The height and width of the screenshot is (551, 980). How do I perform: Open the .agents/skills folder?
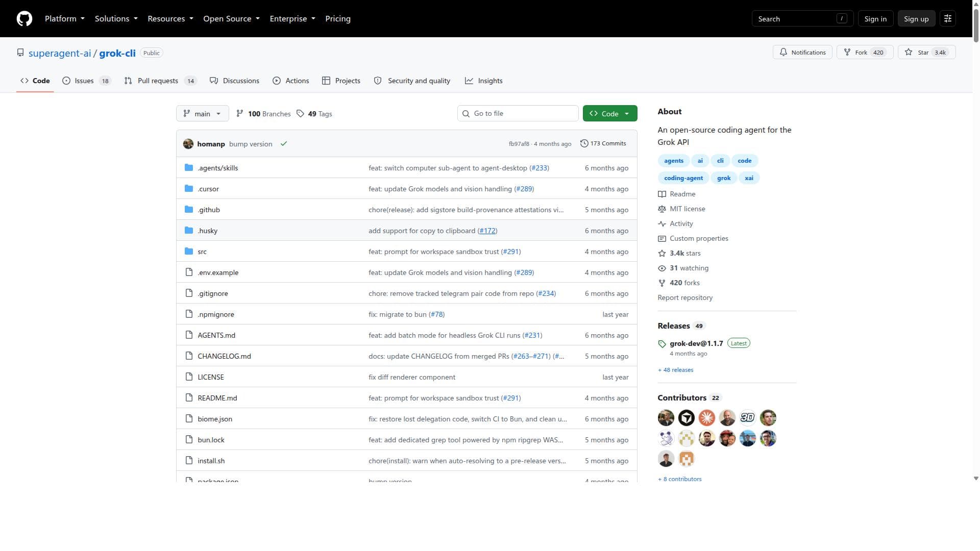coord(218,168)
